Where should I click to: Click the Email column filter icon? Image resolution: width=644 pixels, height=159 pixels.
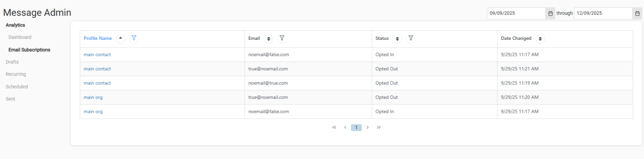[x=282, y=38]
